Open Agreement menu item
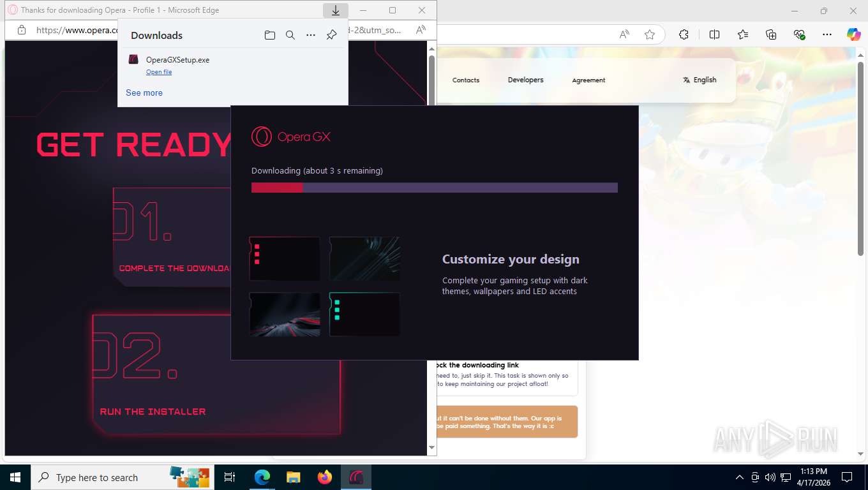This screenshot has height=490, width=868. point(588,80)
